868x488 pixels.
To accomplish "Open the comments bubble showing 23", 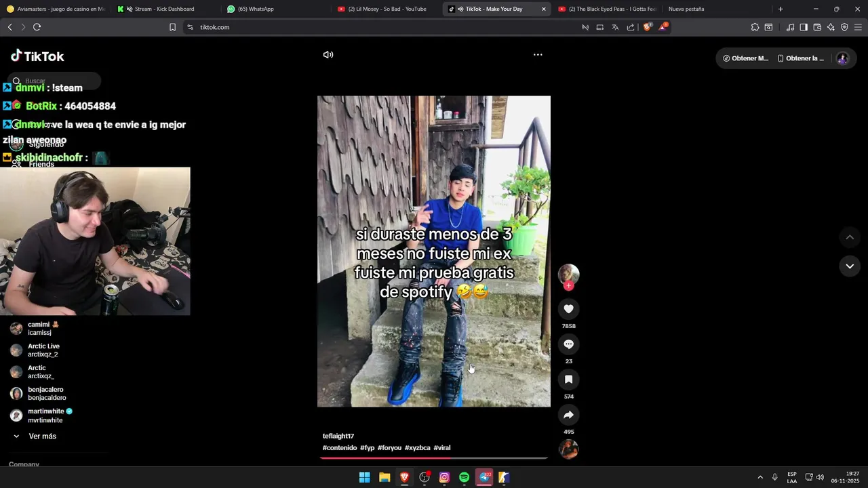I will [x=568, y=344].
